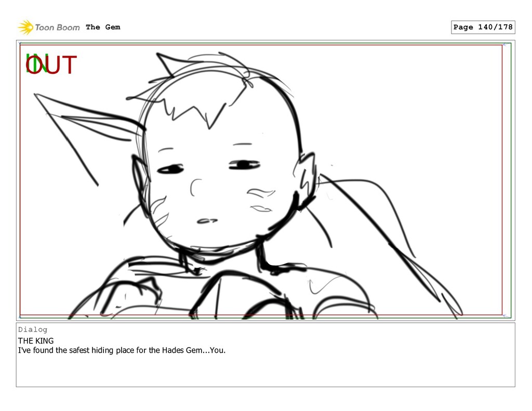This screenshot has width=532, height=411.
Task: Click the 'Dialog' caption heading
Action: point(33,329)
